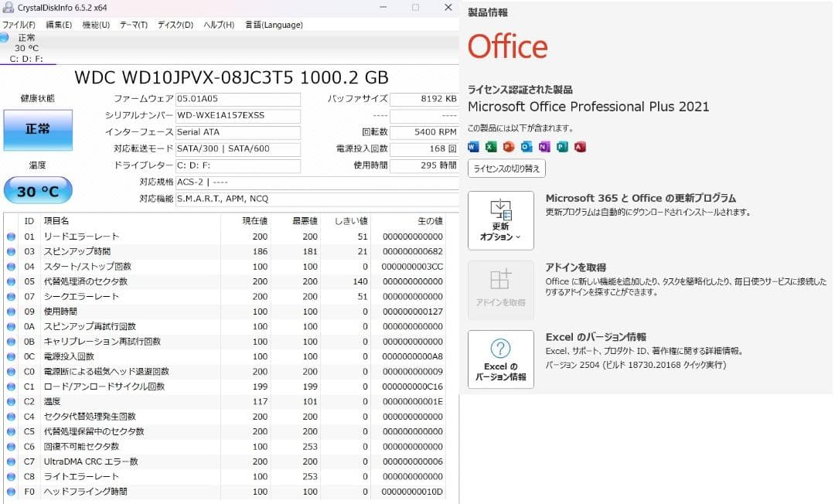The height and width of the screenshot is (504, 835).
Task: Open the ファイル(F) menu
Action: tap(19, 25)
